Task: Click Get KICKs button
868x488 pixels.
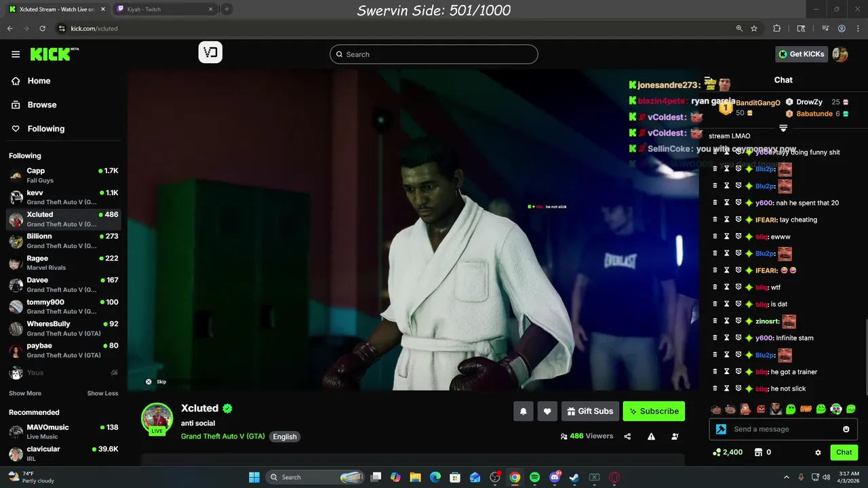Action: [x=802, y=54]
